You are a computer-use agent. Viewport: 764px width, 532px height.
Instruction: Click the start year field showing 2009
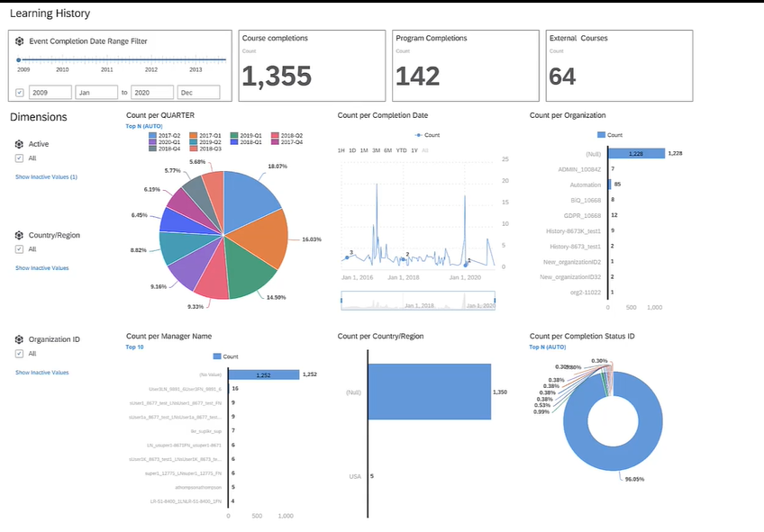point(50,93)
